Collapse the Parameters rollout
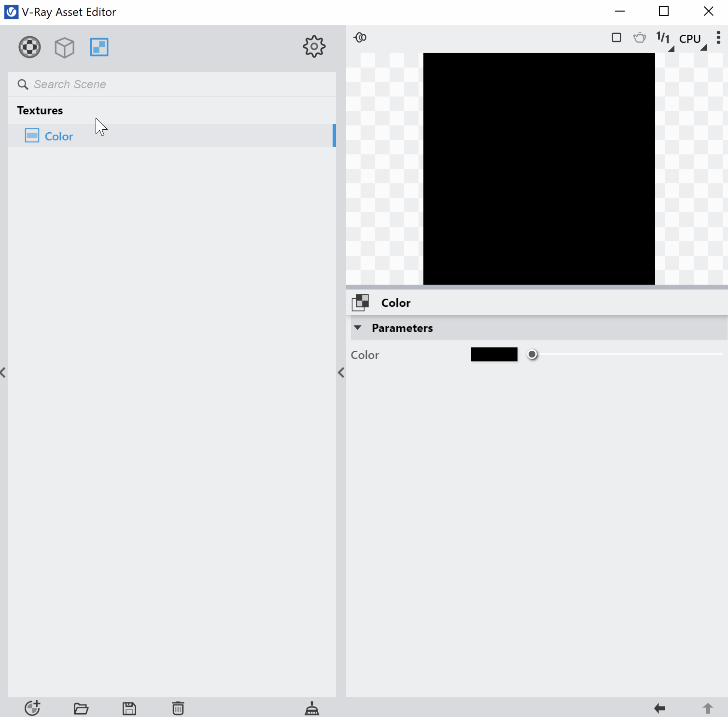The width and height of the screenshot is (728, 717). [358, 328]
